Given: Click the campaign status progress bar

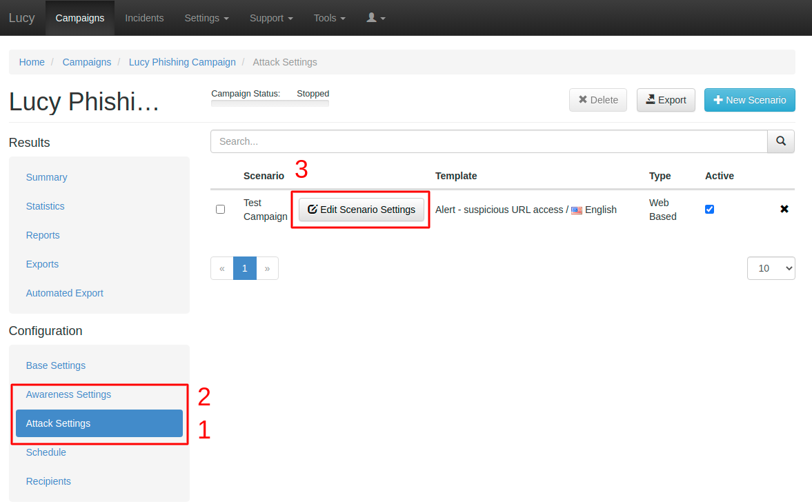Looking at the screenshot, I should pyautogui.click(x=270, y=103).
